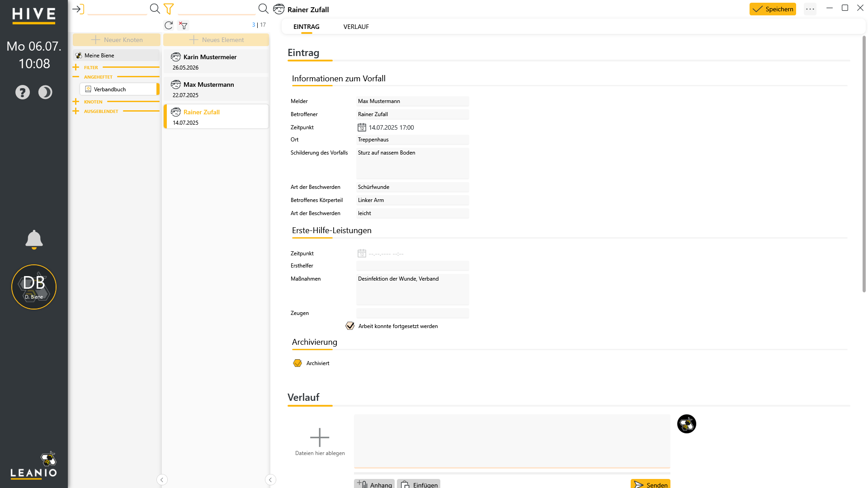Switch to the EINTRAG tab
Viewport: 868px width, 488px height.
pyautogui.click(x=307, y=27)
